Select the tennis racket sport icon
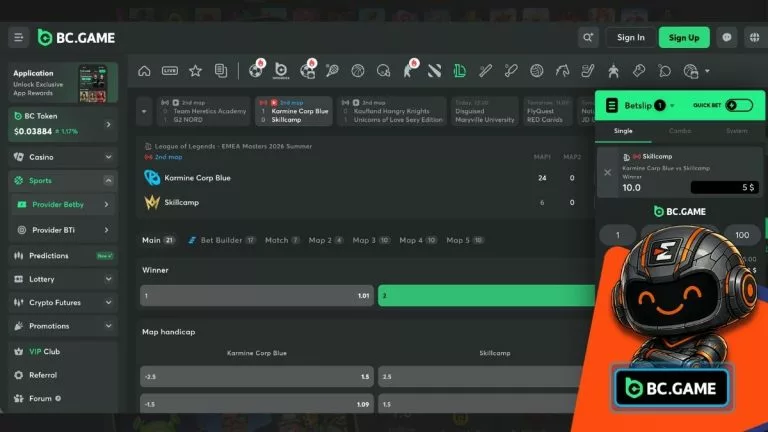Viewport: 768px width, 432px height. pos(332,71)
